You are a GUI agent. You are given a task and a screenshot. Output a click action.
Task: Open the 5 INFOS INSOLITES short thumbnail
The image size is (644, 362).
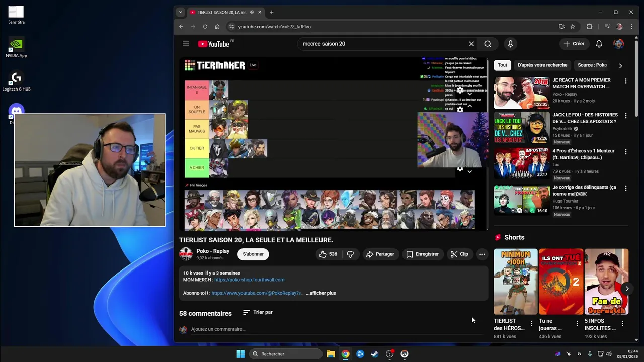coord(606,282)
